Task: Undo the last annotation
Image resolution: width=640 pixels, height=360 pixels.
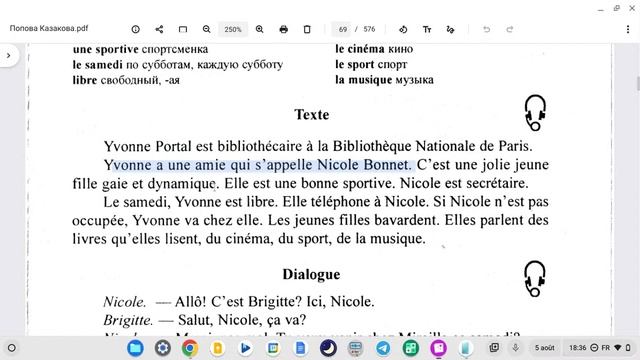Action: point(486,29)
